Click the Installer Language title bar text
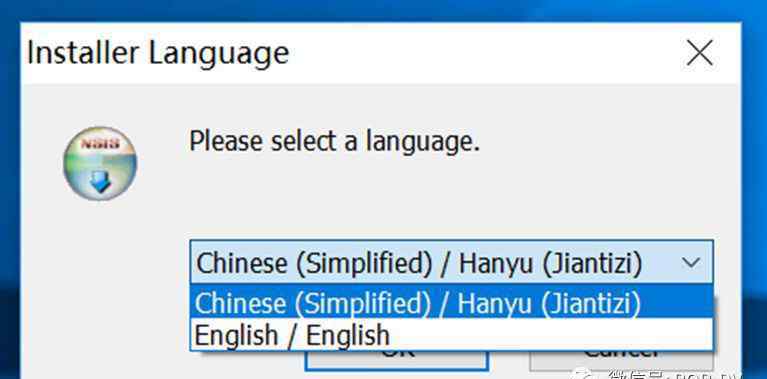The image size is (767, 379). pyautogui.click(x=158, y=53)
